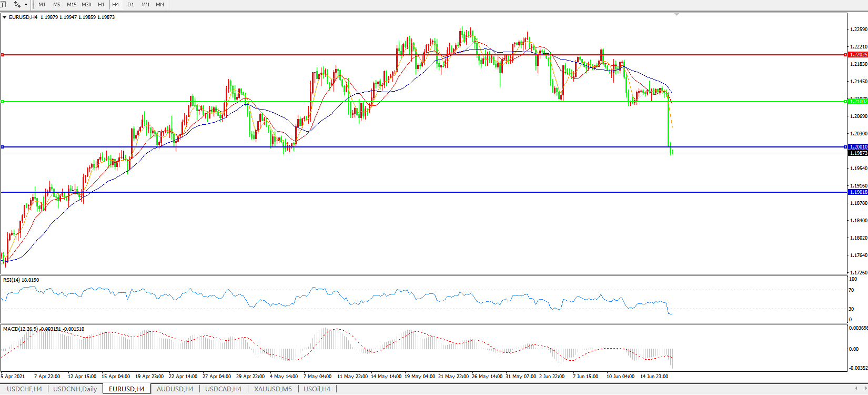Viewport: 868px width, 395px height.
Task: Select the H1 timeframe button
Action: tap(101, 4)
